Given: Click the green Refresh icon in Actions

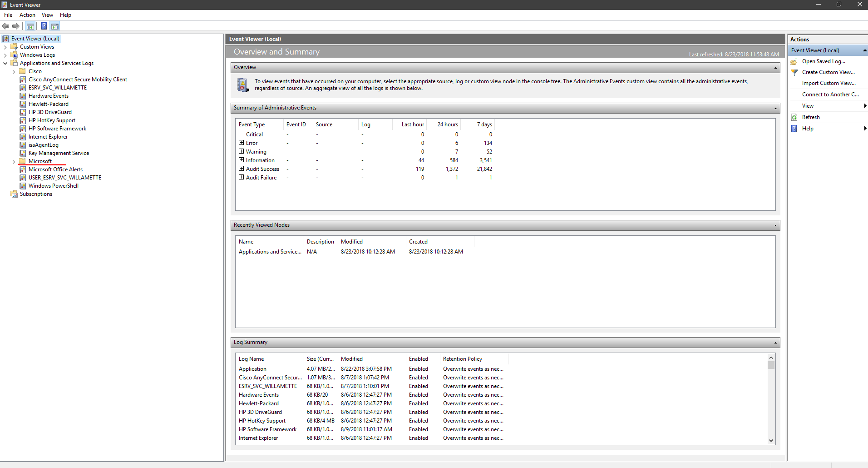Looking at the screenshot, I should (794, 117).
